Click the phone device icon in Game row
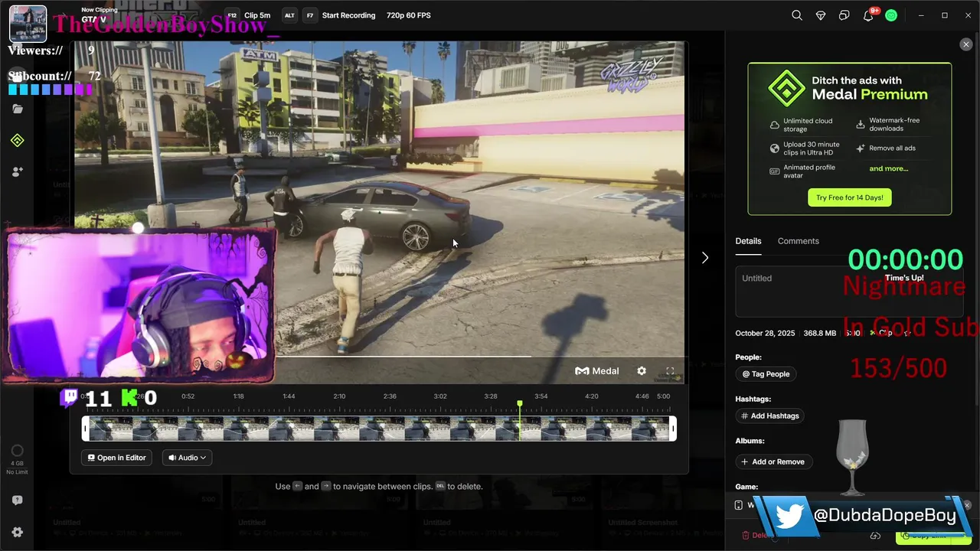 tap(738, 505)
